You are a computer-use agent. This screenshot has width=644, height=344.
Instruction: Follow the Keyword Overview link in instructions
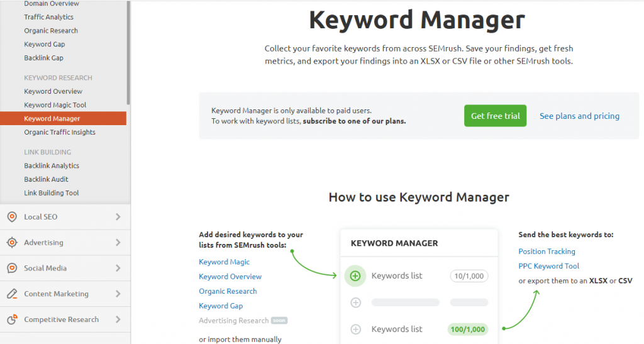[230, 277]
